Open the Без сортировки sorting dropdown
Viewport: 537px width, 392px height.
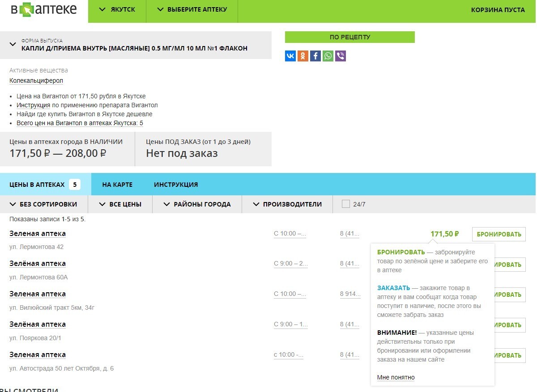point(43,204)
